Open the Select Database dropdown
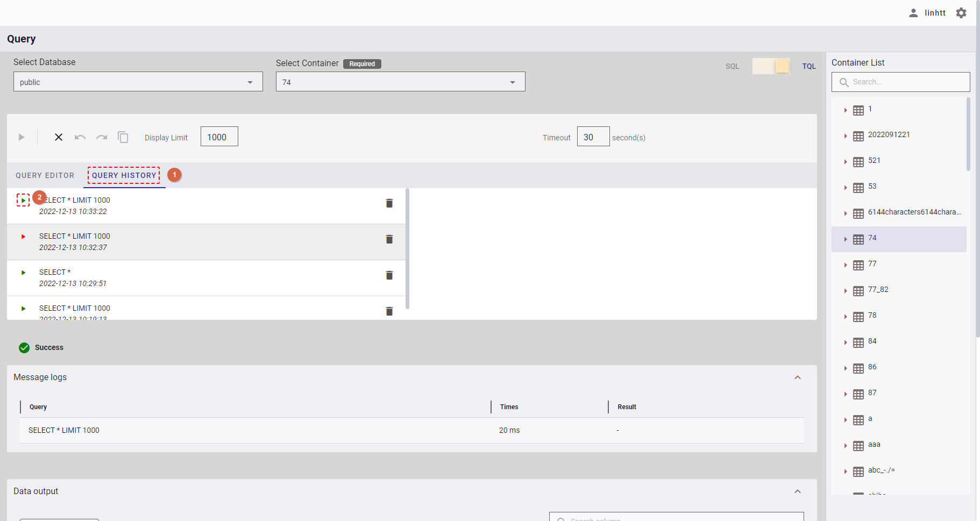The height and width of the screenshot is (521, 980). 138,82
